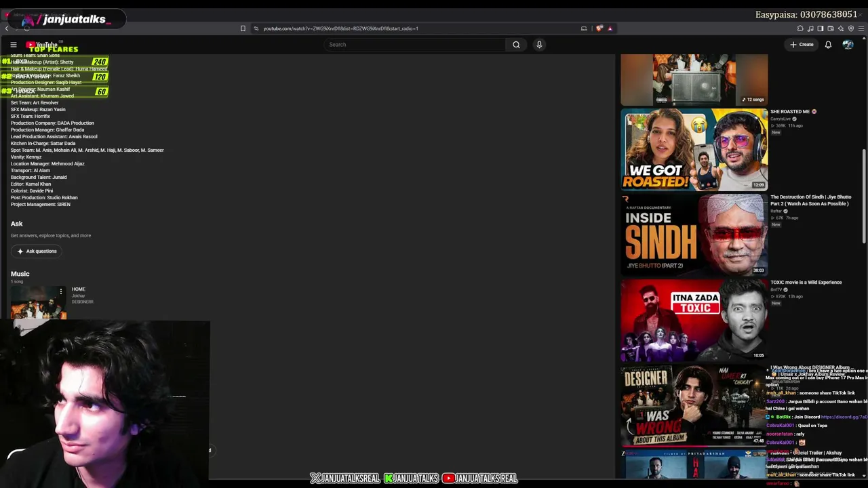Viewport: 868px width, 488px height.
Task: Open the CarryisLive channel name
Action: (x=780, y=119)
